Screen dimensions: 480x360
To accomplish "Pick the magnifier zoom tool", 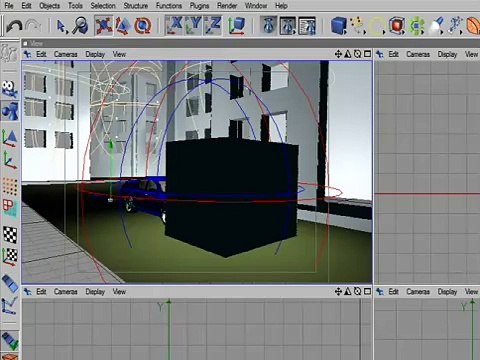I will [80, 25].
